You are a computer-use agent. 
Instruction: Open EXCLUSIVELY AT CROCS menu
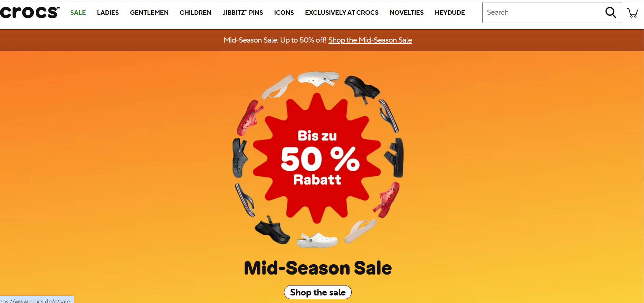tap(342, 13)
